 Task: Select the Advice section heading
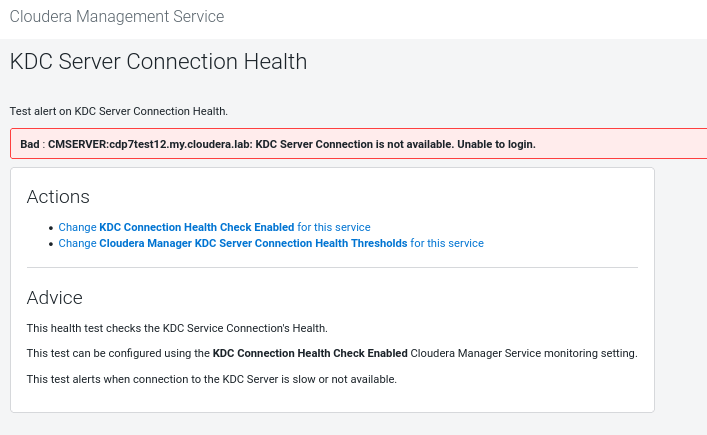point(55,298)
